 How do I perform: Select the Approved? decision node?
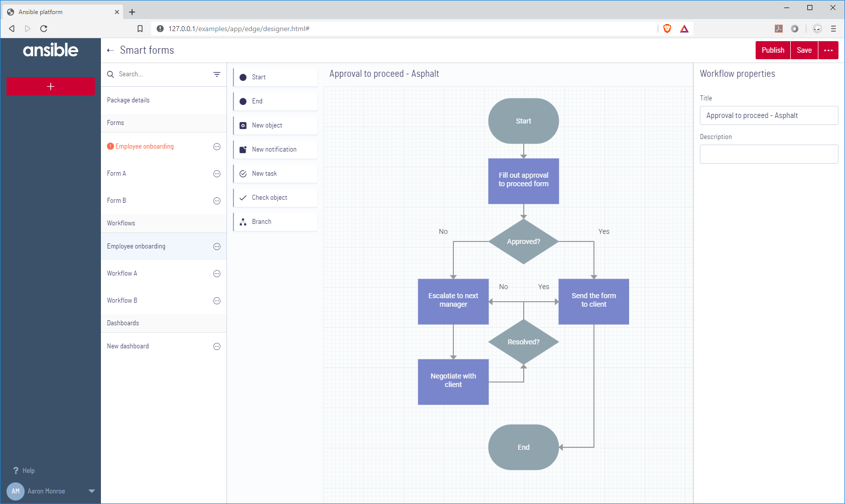click(x=524, y=241)
